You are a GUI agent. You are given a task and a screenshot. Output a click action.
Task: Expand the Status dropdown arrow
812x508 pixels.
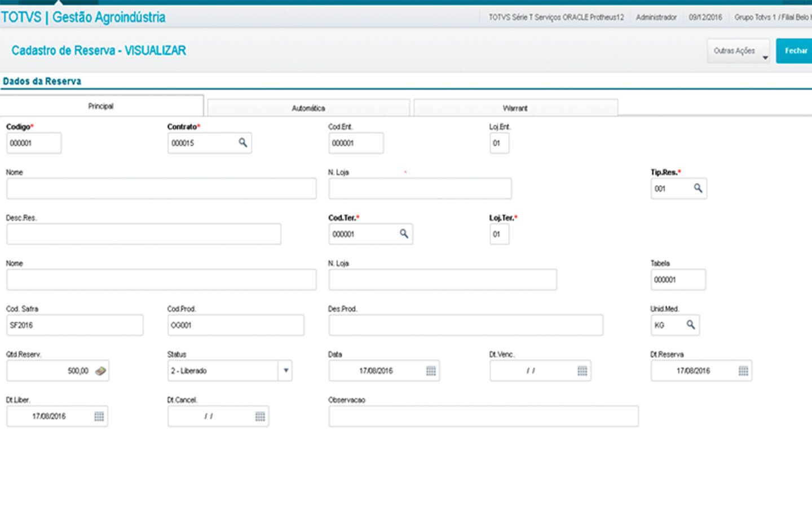(286, 371)
